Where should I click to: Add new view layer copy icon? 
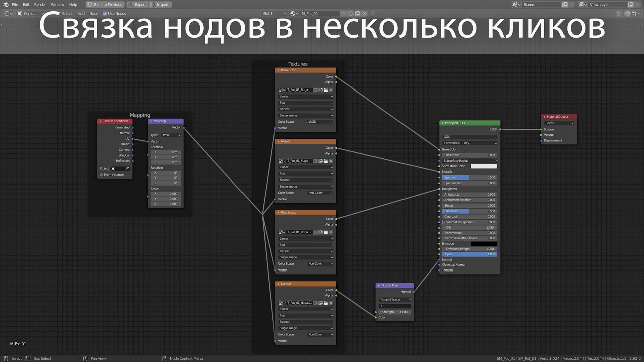pyautogui.click(x=631, y=4)
